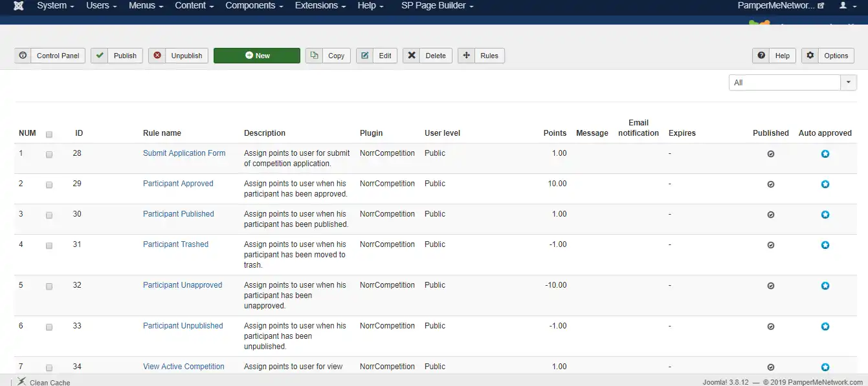Click the Delete toolbar button
868x386 pixels.
(427, 56)
